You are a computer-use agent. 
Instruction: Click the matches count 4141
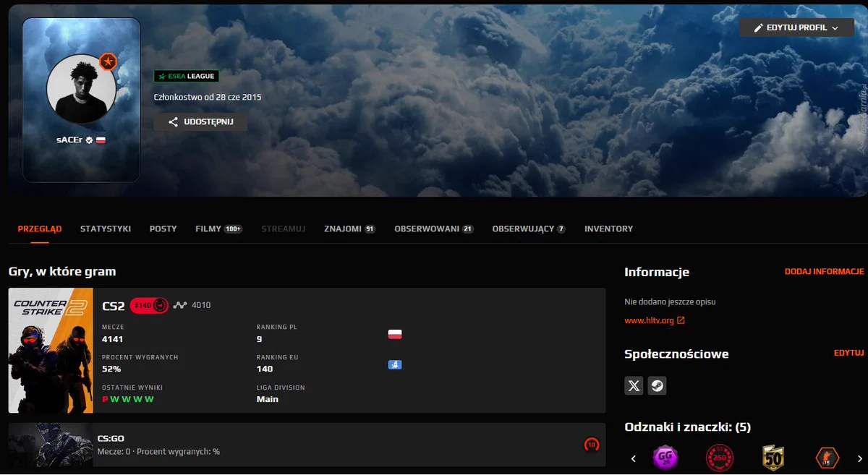coord(114,339)
